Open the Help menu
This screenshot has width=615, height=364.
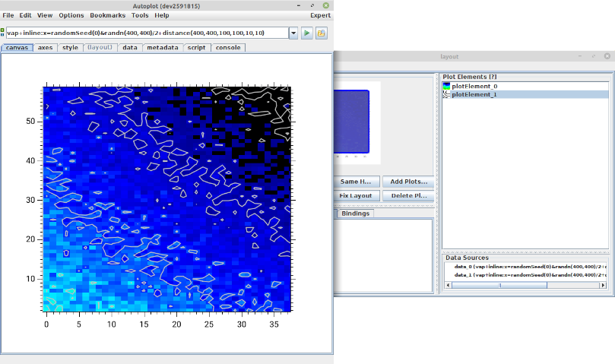(162, 15)
